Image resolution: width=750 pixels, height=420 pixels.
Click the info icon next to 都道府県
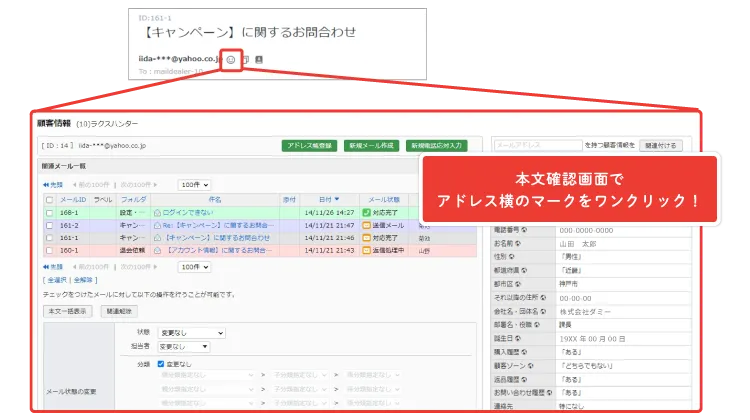[524, 270]
